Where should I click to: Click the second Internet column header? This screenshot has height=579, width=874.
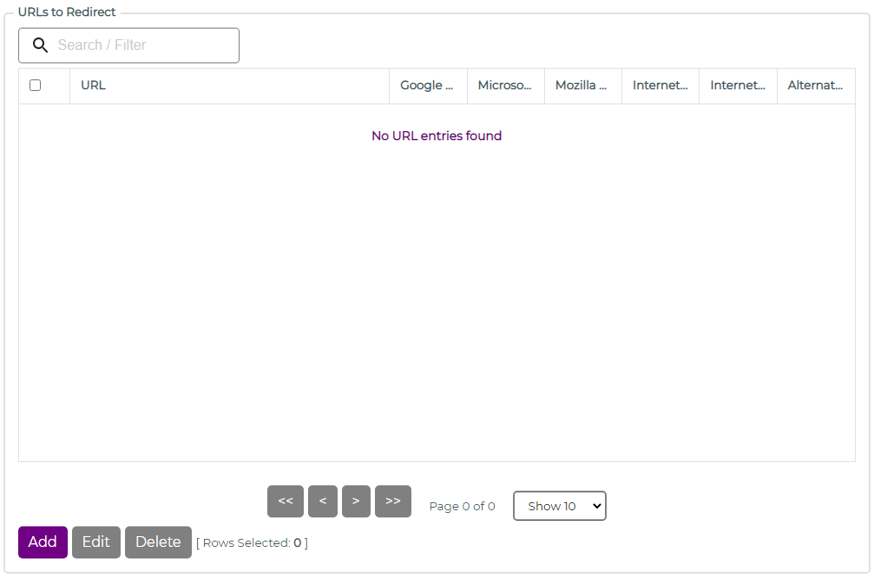click(737, 85)
